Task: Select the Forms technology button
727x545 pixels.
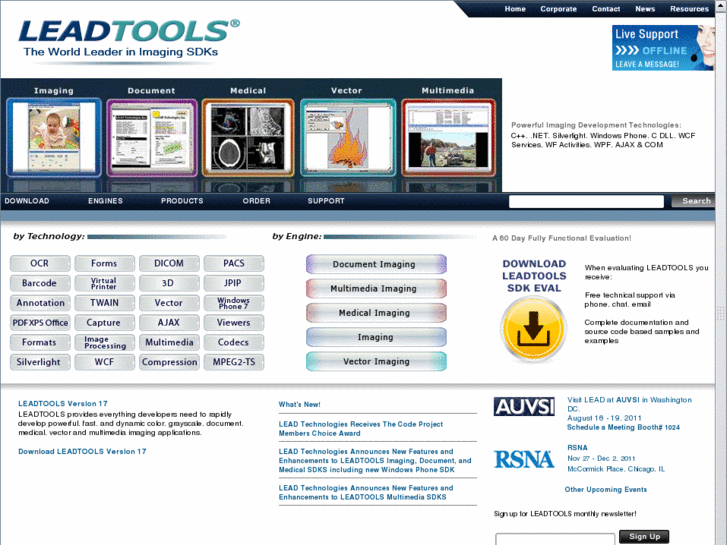Action: [x=105, y=263]
